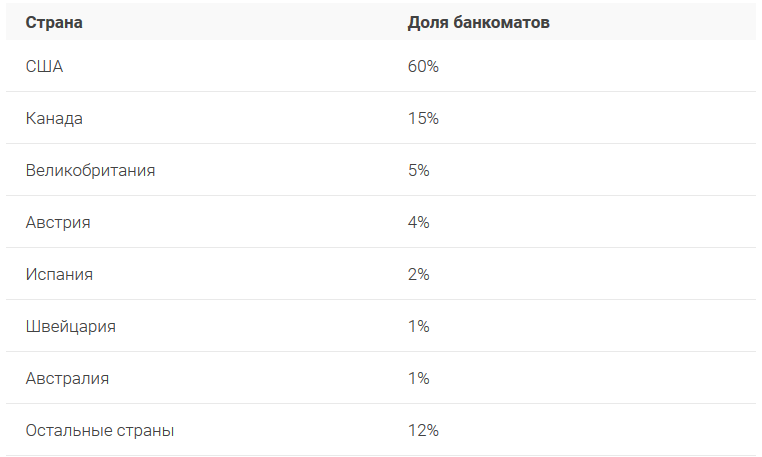The image size is (762, 457).
Task: Click the Страна column header
Action: 54,22
